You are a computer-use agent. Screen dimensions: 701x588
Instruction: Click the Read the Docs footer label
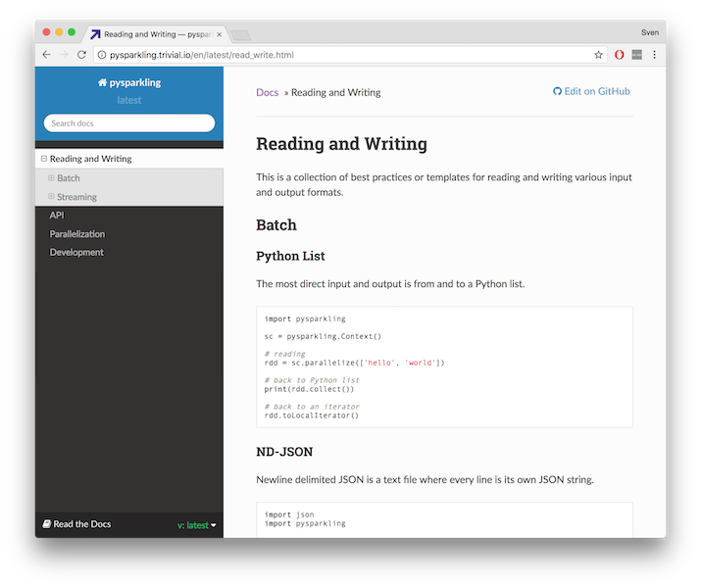pyautogui.click(x=76, y=524)
